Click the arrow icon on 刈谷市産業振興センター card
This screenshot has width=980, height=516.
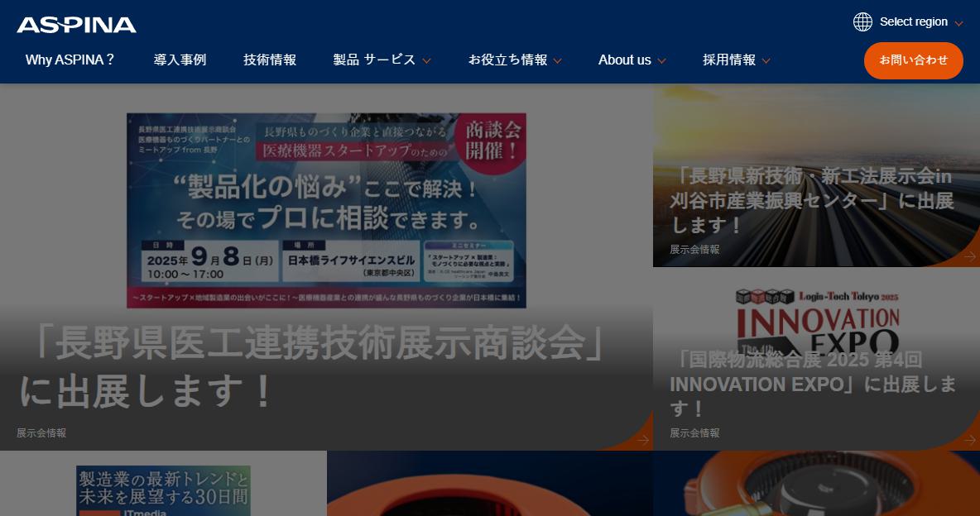969,256
